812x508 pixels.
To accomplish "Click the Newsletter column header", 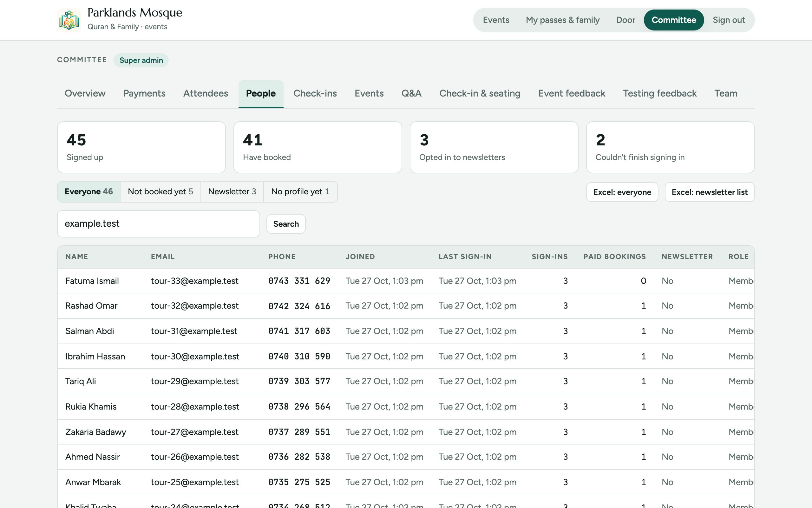I will 687,257.
